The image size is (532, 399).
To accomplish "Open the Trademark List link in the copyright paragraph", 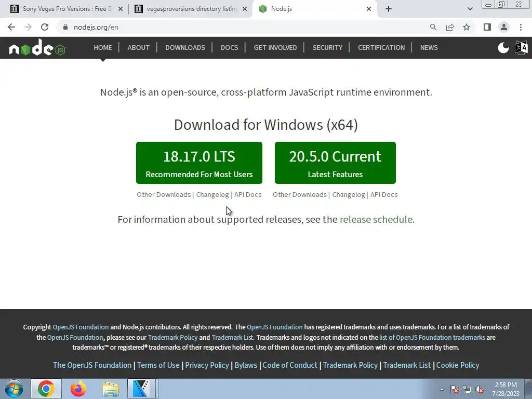I will click(232, 337).
